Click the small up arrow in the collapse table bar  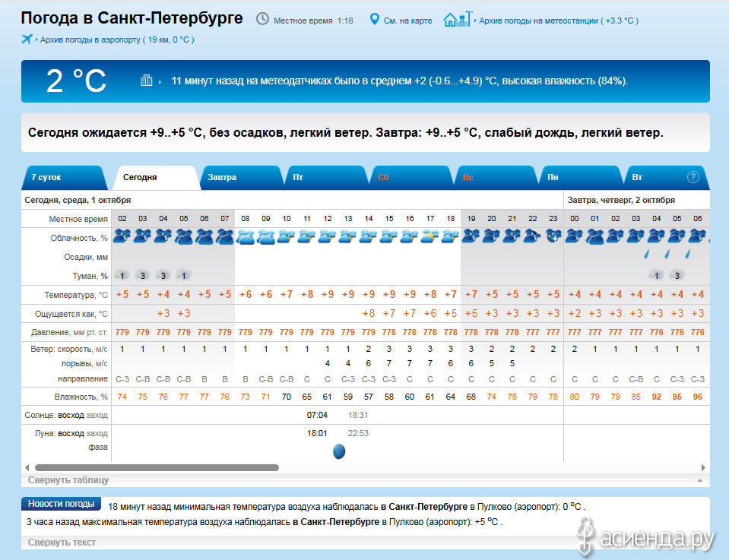click(x=699, y=480)
